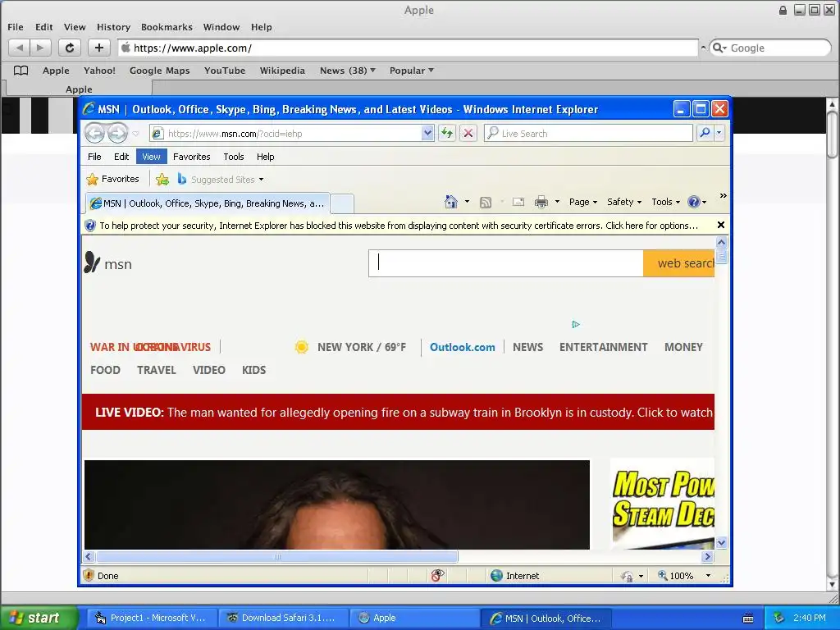Click the MONEY link on MSN
The height and width of the screenshot is (630, 840).
pyautogui.click(x=683, y=347)
